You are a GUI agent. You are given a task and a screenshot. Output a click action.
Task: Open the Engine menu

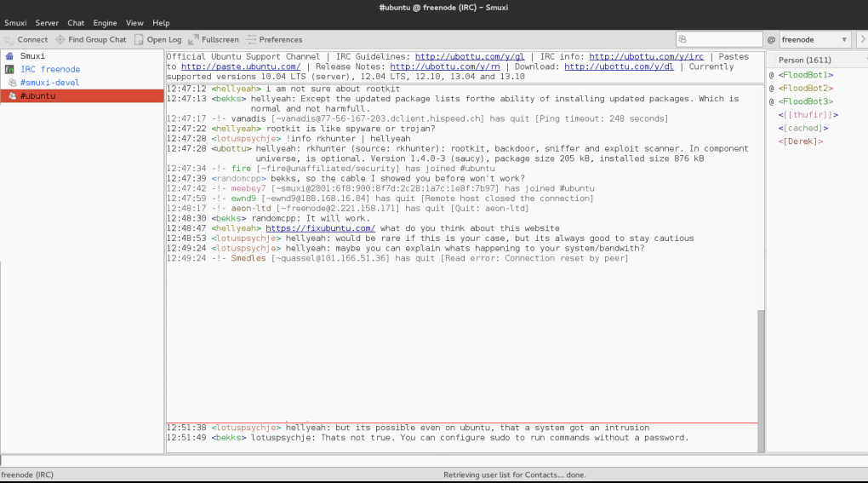(105, 23)
